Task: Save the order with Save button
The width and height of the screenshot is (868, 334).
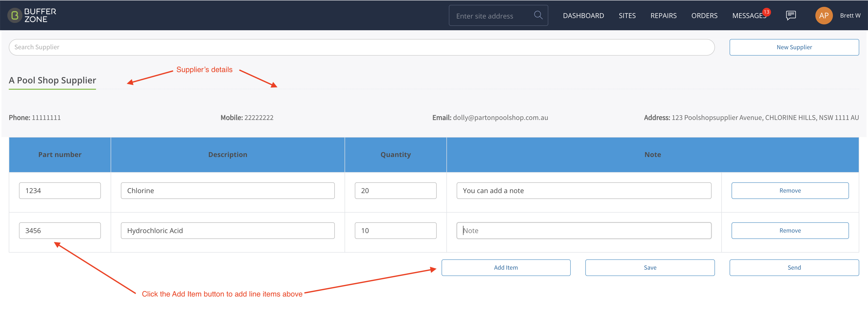Action: tap(650, 268)
